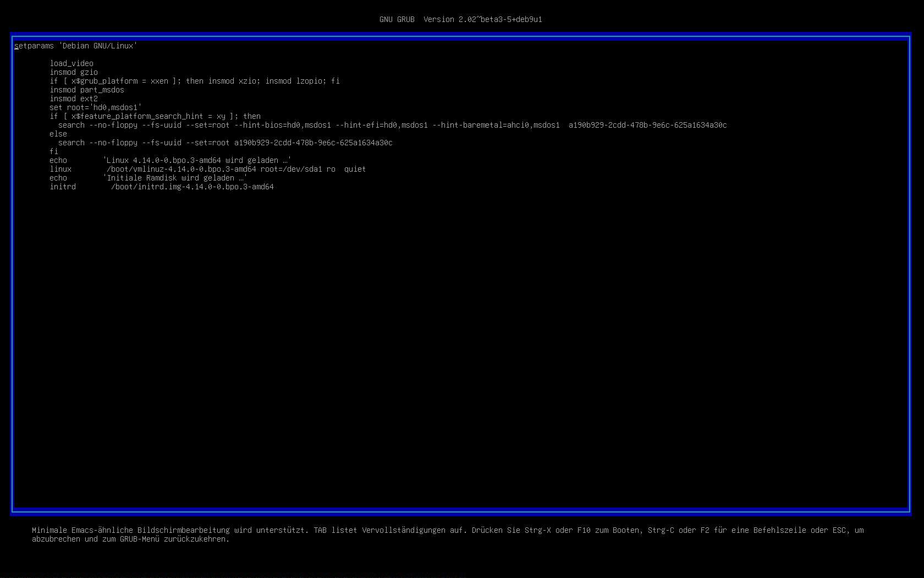Click the "insmod ext2" line
Viewport: 924px width, 578px height.
74,99
